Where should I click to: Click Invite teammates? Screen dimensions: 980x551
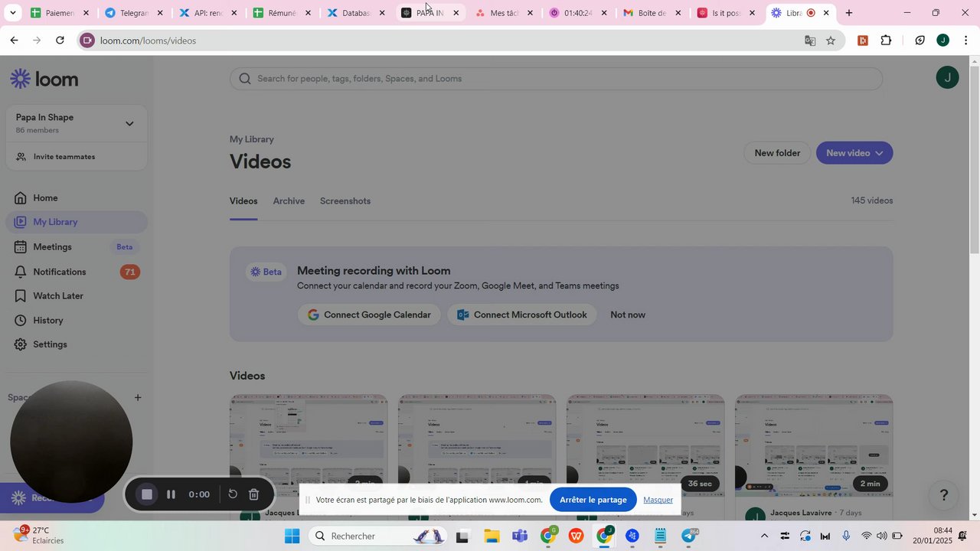click(64, 157)
